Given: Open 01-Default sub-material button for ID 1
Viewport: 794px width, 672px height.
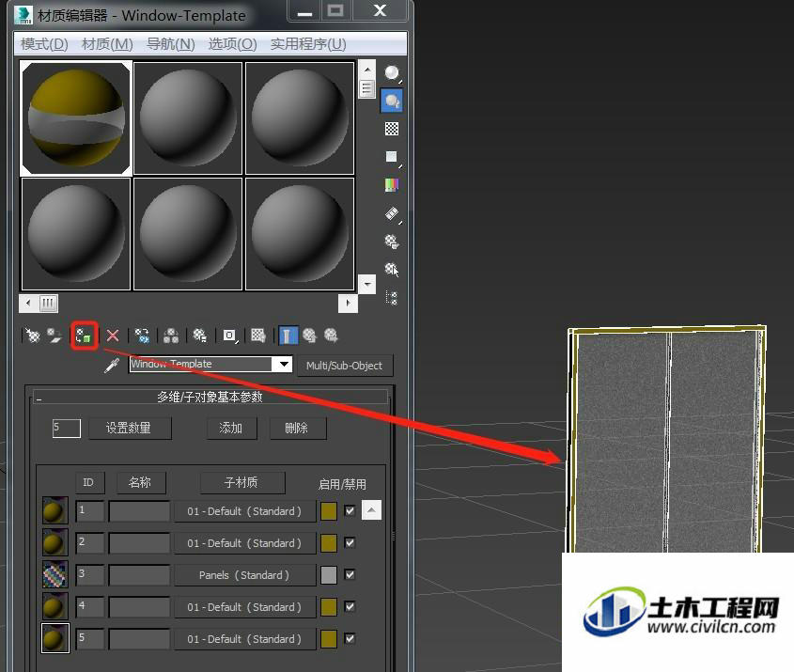Looking at the screenshot, I should click(x=244, y=511).
